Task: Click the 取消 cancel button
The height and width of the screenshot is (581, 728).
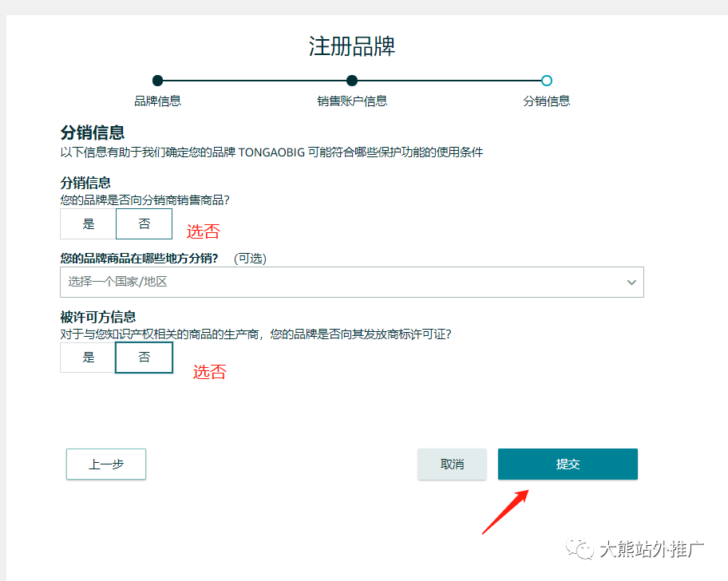Action: (452, 464)
